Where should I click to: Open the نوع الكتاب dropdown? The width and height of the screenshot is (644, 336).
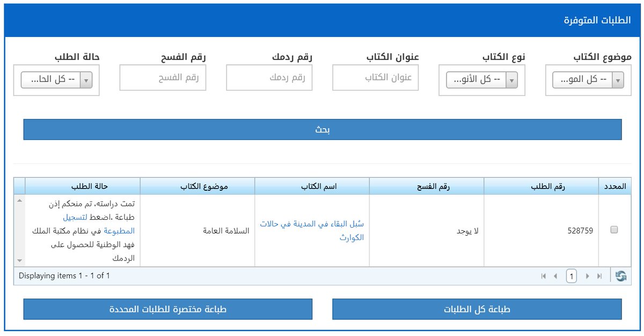click(x=482, y=80)
